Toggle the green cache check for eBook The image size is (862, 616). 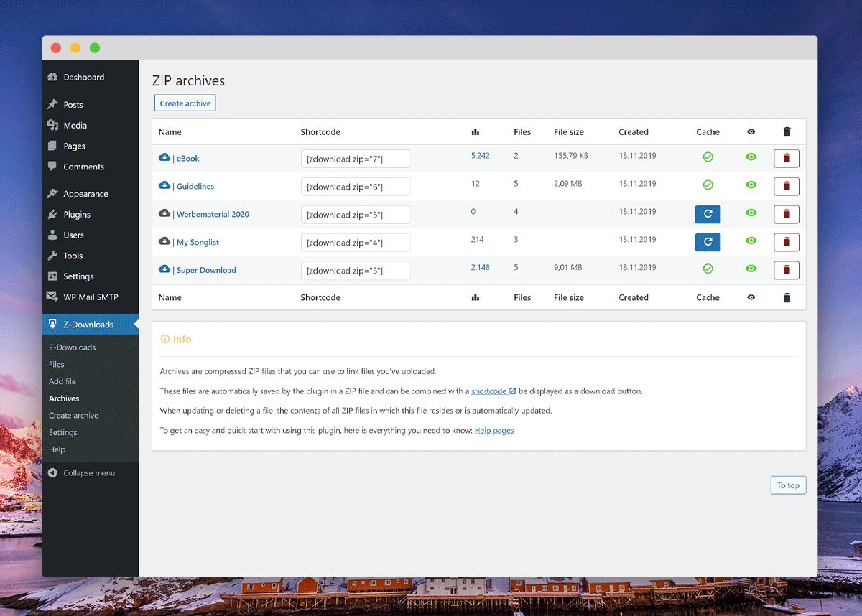pyautogui.click(x=708, y=158)
